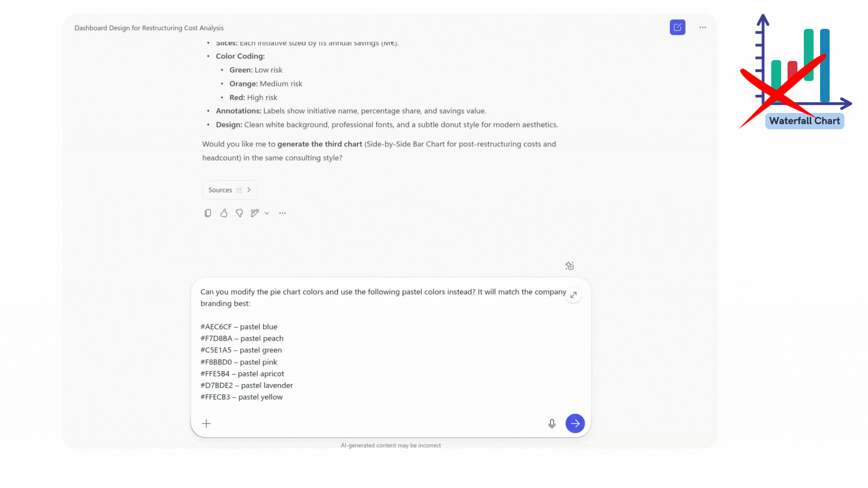Give the response a thumbs up
Image resolution: width=868 pixels, height=488 pixels.
[x=224, y=213]
